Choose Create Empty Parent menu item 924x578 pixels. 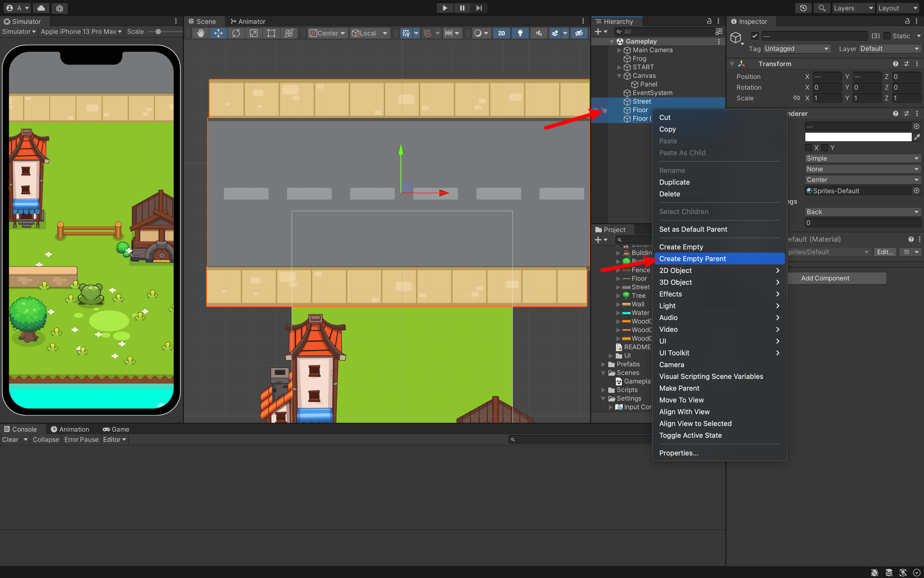point(719,259)
